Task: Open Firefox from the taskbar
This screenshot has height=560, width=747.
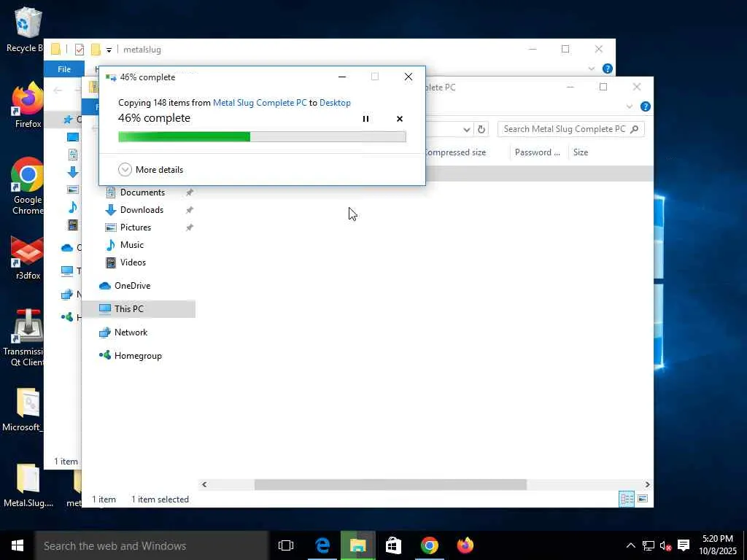Action: point(465,545)
